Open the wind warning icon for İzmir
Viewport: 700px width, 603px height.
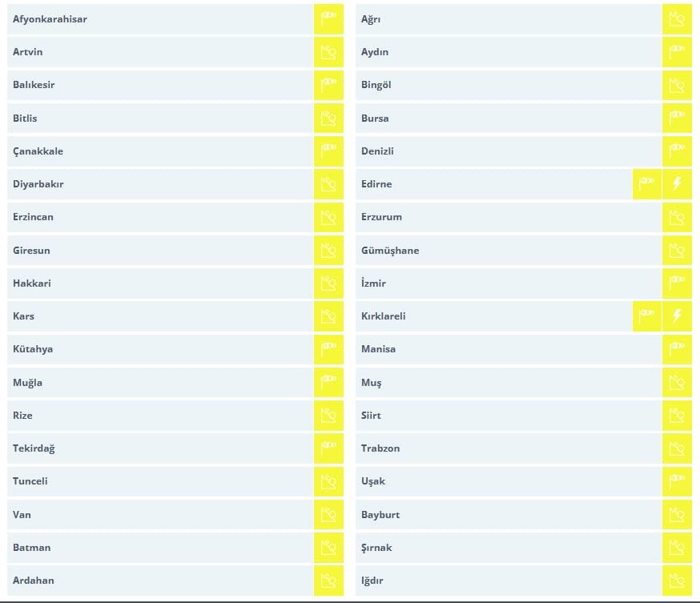tap(677, 283)
